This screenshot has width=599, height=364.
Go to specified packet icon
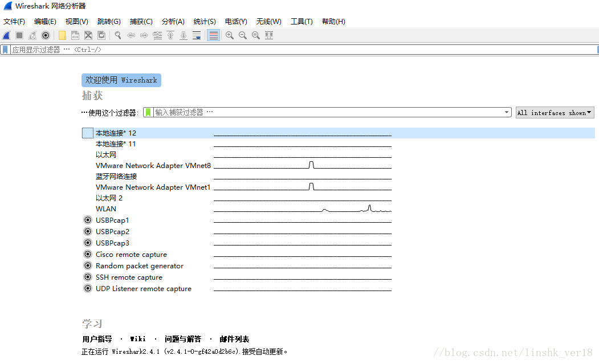pos(157,35)
